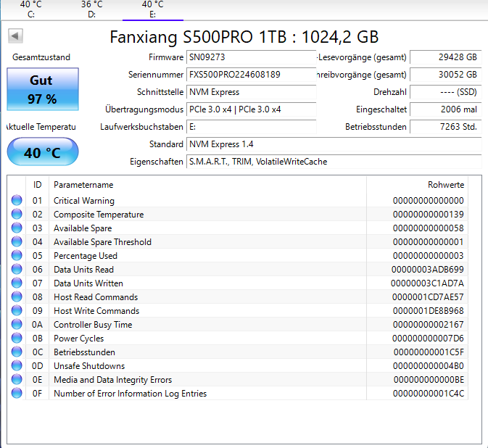Image resolution: width=488 pixels, height=448 pixels.
Task: Select the Host Read Commands parameter name
Action: click(x=96, y=297)
